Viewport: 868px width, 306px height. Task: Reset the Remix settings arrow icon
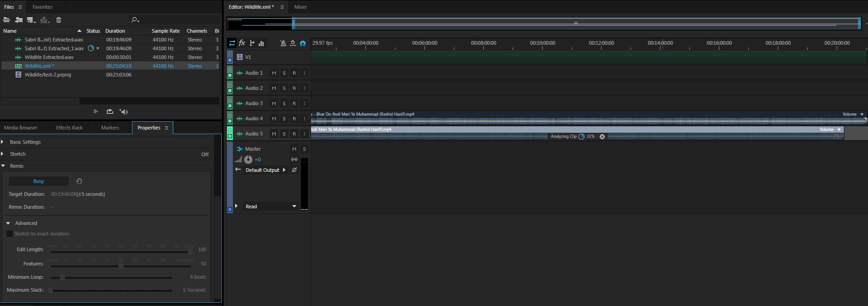(79, 181)
